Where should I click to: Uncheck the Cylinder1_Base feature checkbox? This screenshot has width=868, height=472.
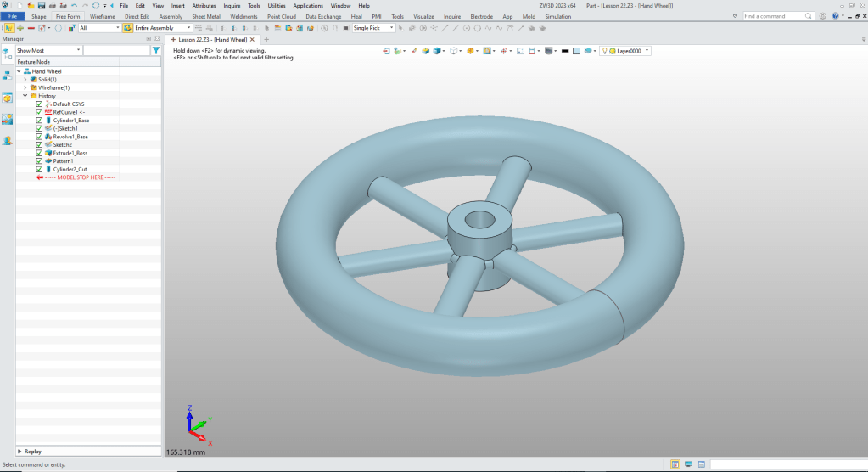39,121
